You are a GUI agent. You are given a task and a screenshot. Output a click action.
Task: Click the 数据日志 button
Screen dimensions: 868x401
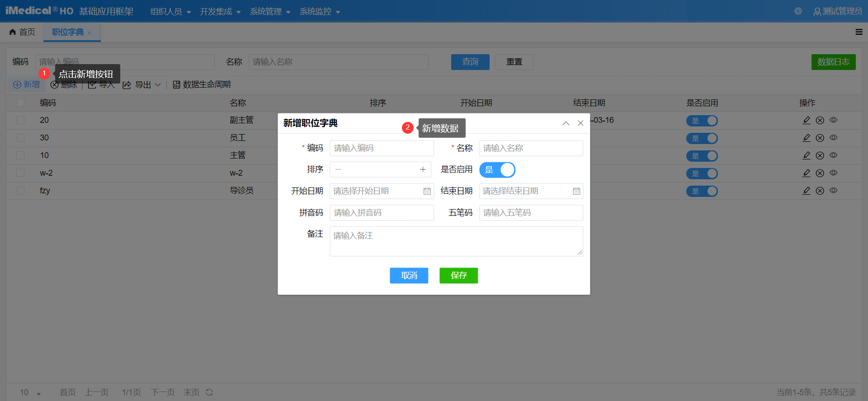(833, 62)
